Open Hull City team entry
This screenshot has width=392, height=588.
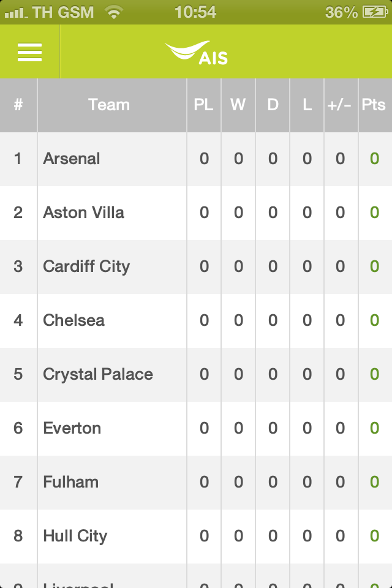point(75,536)
